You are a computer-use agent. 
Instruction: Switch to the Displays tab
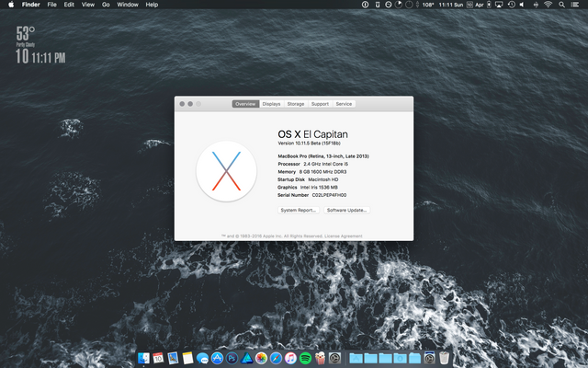point(272,104)
